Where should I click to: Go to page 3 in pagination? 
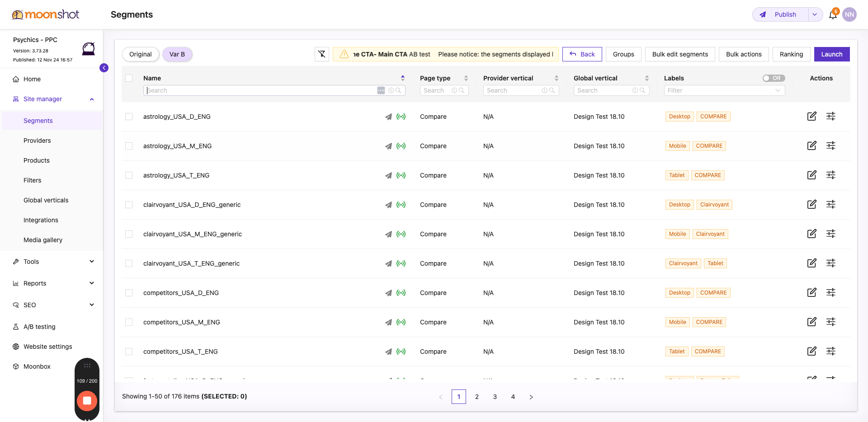(495, 397)
